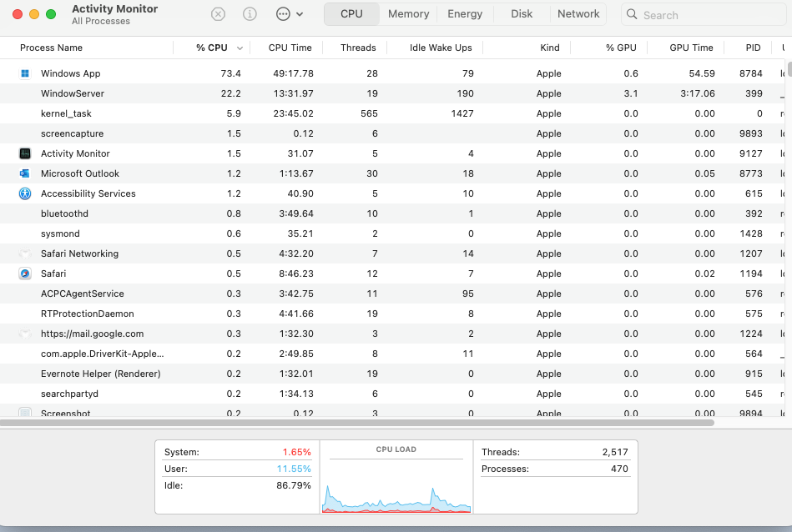Click the Microsoft Outlook process icon
This screenshot has height=532, width=792.
(25, 173)
